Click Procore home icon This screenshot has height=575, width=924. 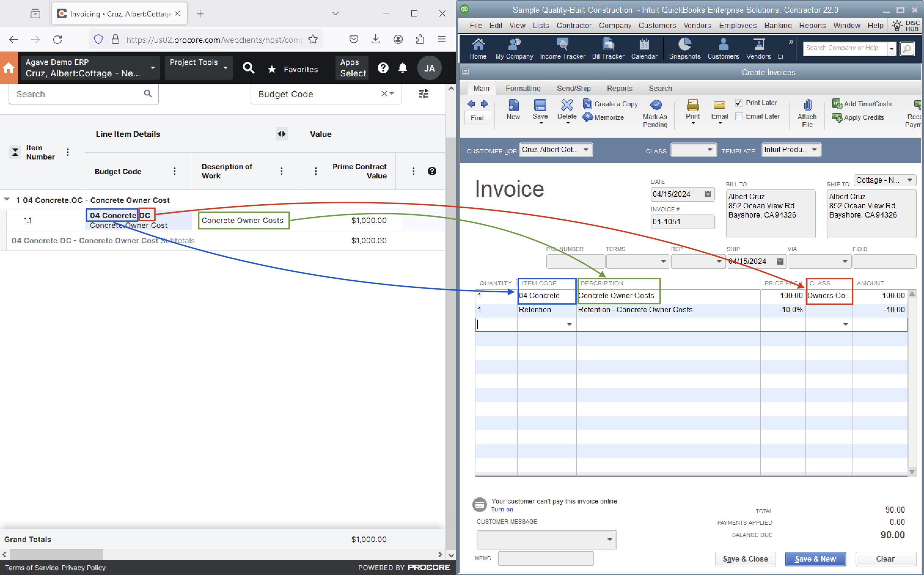coord(9,68)
